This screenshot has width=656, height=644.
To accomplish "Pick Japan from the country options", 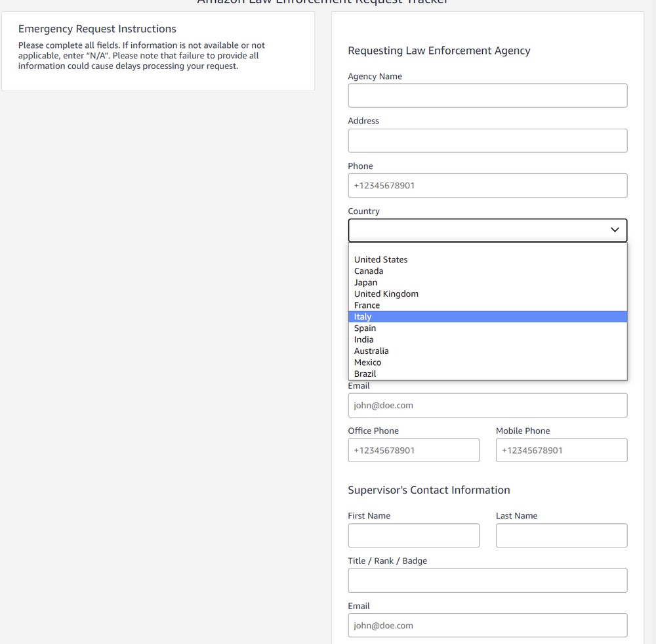I will tap(487, 283).
